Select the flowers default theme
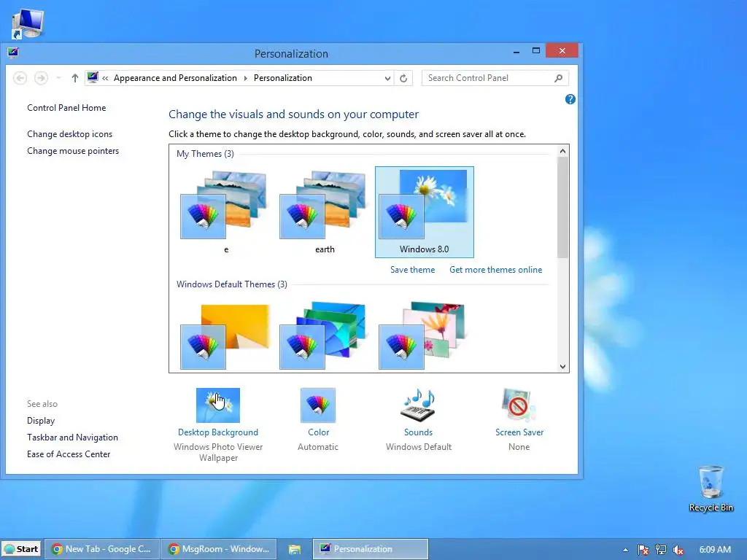This screenshot has height=560, width=747. point(424,335)
